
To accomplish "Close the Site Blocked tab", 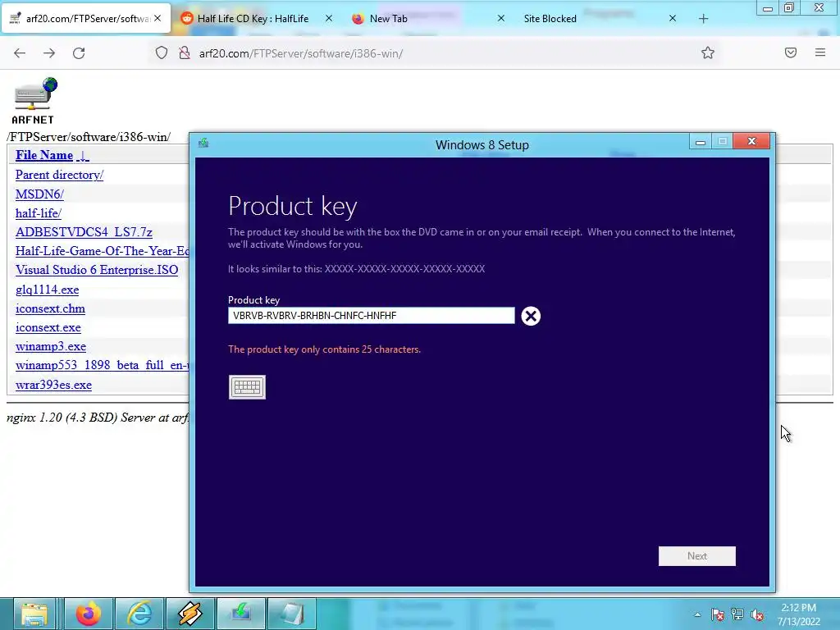I will pyautogui.click(x=673, y=18).
